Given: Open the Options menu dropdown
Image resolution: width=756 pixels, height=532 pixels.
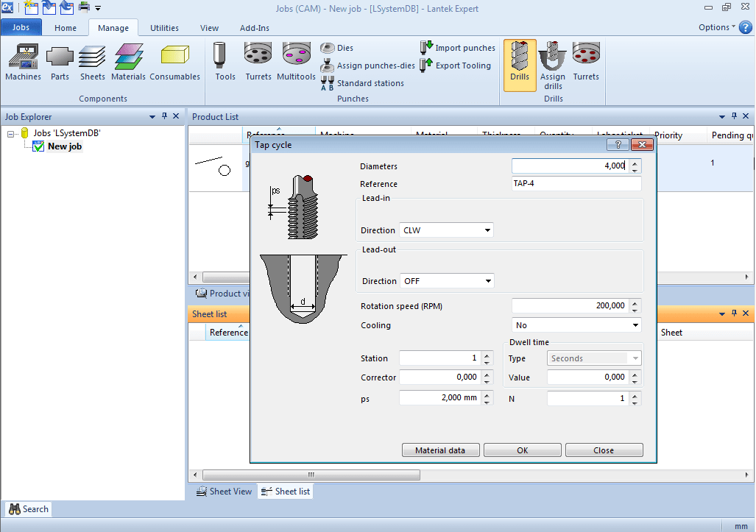Looking at the screenshot, I should click(717, 27).
